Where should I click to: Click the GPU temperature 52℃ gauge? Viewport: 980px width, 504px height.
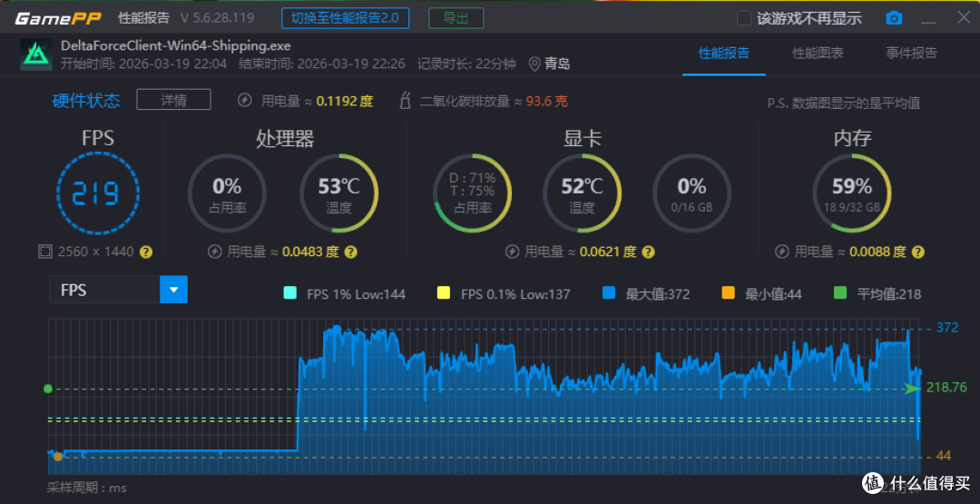click(582, 193)
